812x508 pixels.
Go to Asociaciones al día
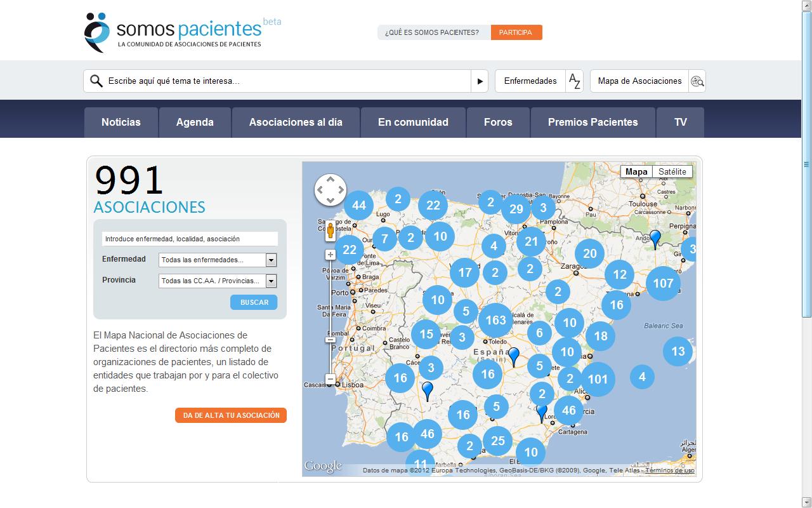[x=296, y=123]
